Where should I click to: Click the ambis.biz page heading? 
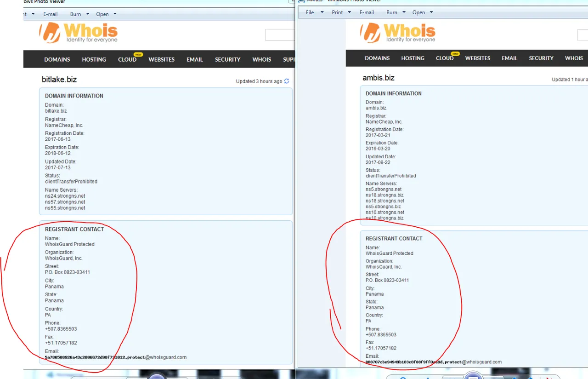pos(379,78)
